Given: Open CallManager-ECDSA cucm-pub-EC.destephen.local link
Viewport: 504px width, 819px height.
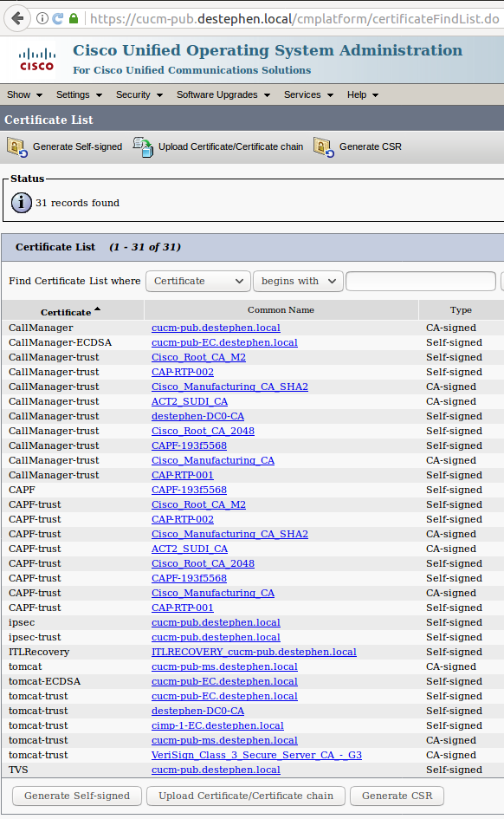Looking at the screenshot, I should tap(224, 342).
